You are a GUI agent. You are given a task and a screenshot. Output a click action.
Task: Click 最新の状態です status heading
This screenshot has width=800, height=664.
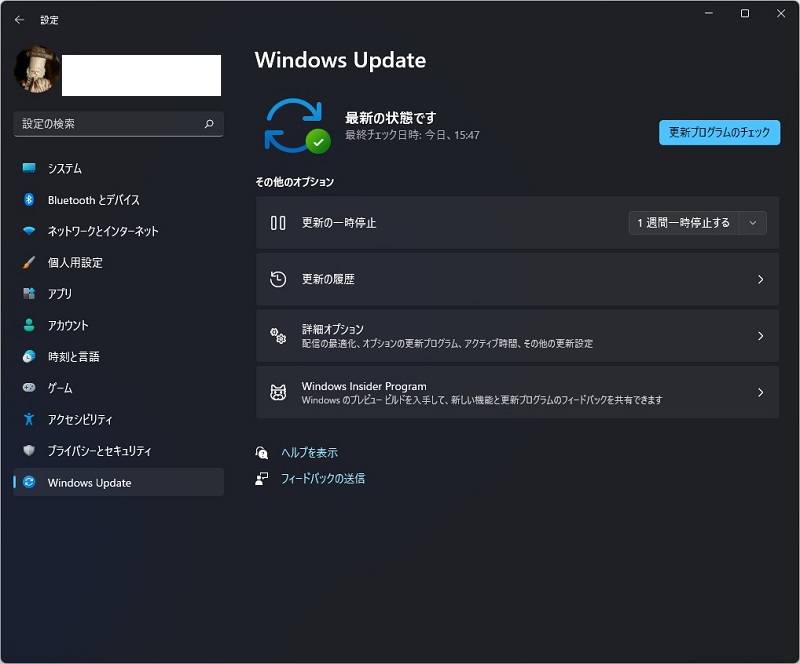click(x=391, y=118)
